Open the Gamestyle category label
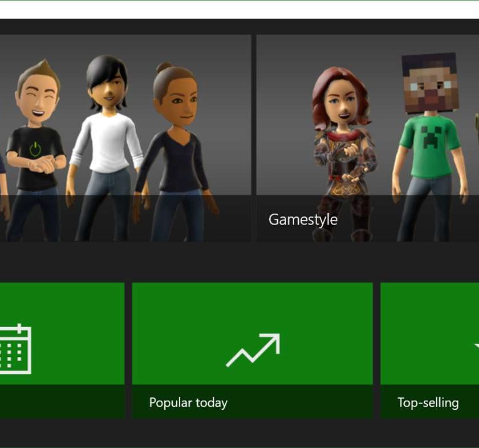 pyautogui.click(x=303, y=219)
